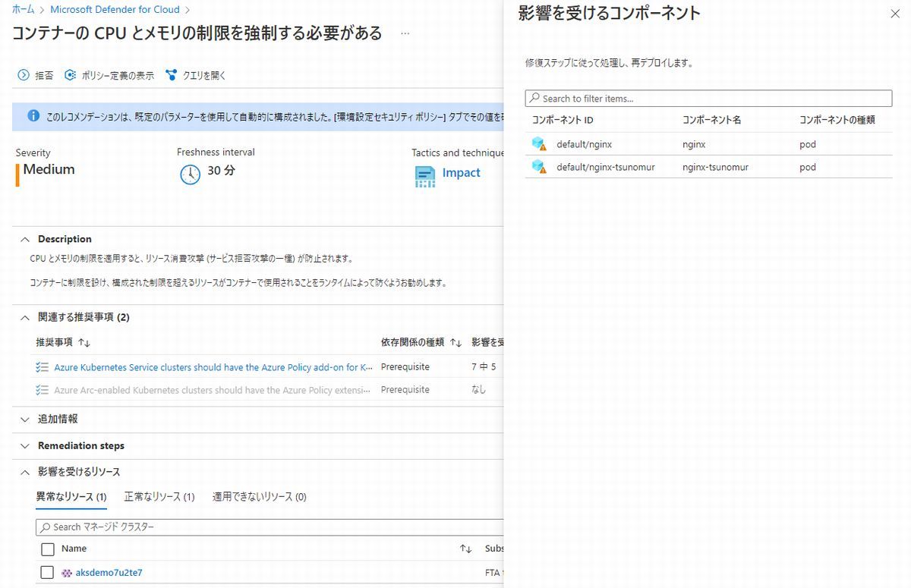This screenshot has height=588, width=911.
Task: Click the aksdemo7u2te7 cluster icon
Action: point(67,573)
